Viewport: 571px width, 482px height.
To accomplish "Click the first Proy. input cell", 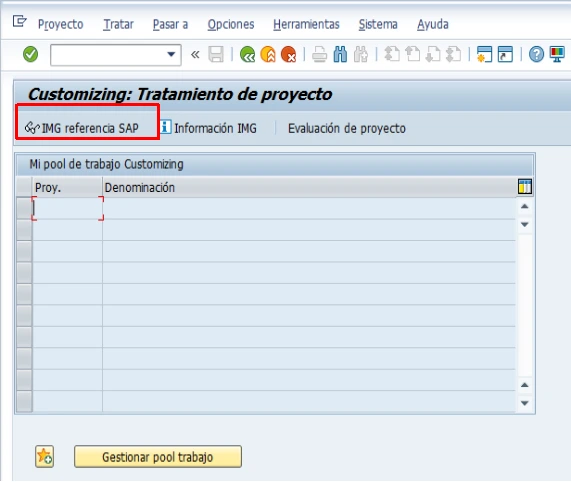I will (x=67, y=209).
